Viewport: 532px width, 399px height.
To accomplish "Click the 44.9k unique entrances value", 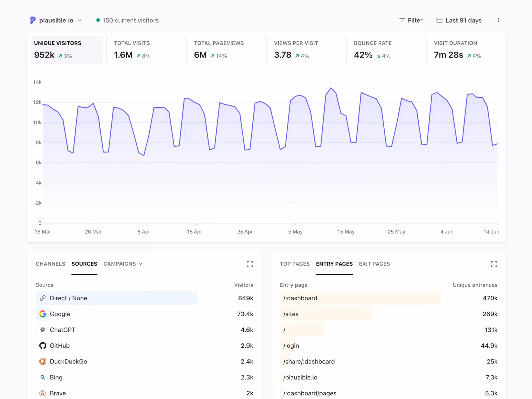I will coord(489,346).
